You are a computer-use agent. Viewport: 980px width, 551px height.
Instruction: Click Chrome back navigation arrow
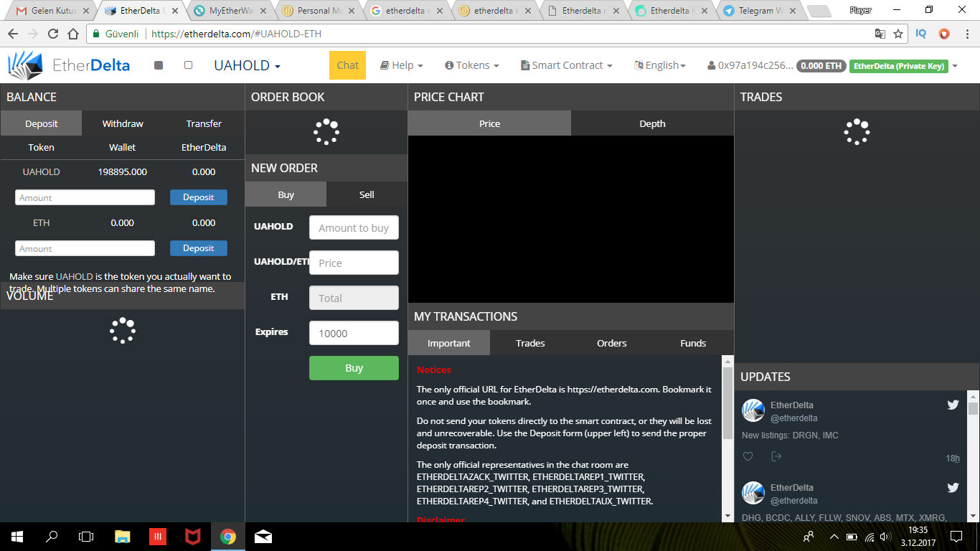pos(13,34)
